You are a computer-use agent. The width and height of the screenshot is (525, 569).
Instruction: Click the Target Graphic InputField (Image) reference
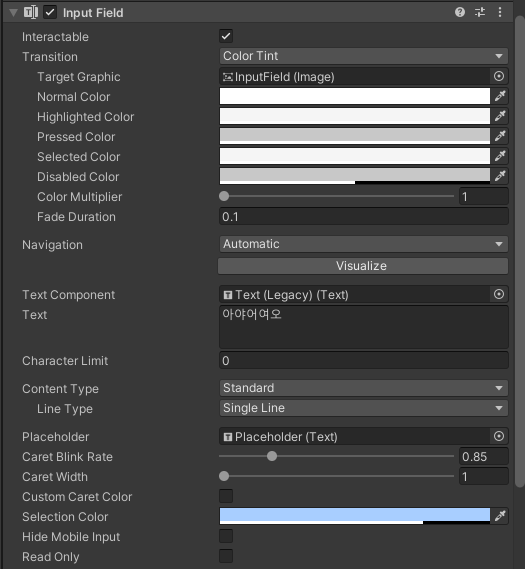(355, 77)
